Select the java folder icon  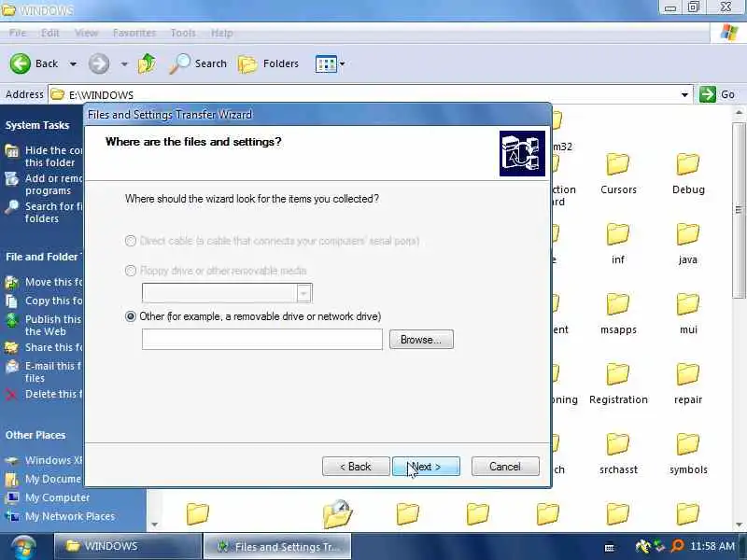[688, 234]
